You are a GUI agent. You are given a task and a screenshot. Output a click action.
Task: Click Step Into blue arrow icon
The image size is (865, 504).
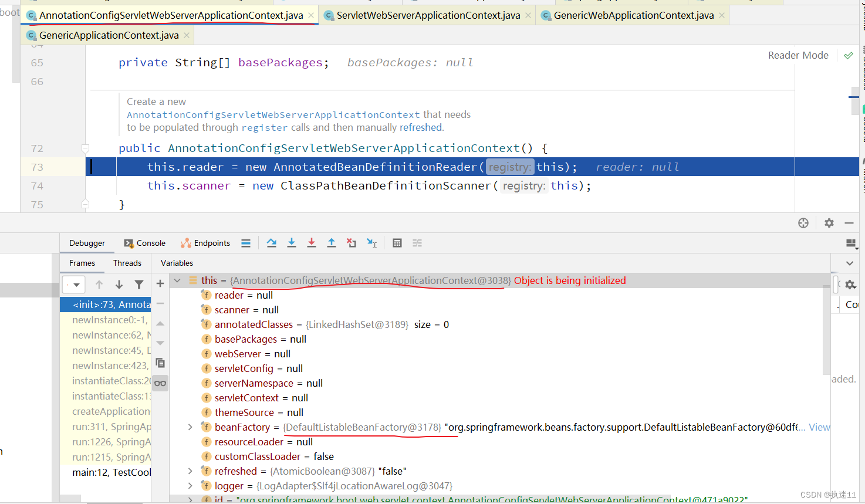pos(292,243)
